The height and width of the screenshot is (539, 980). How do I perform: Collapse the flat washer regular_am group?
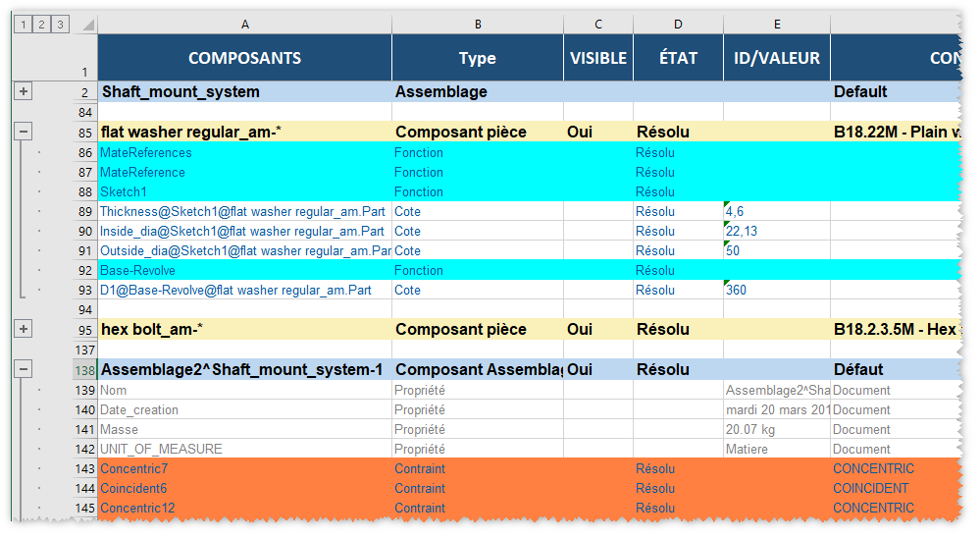pos(24,132)
